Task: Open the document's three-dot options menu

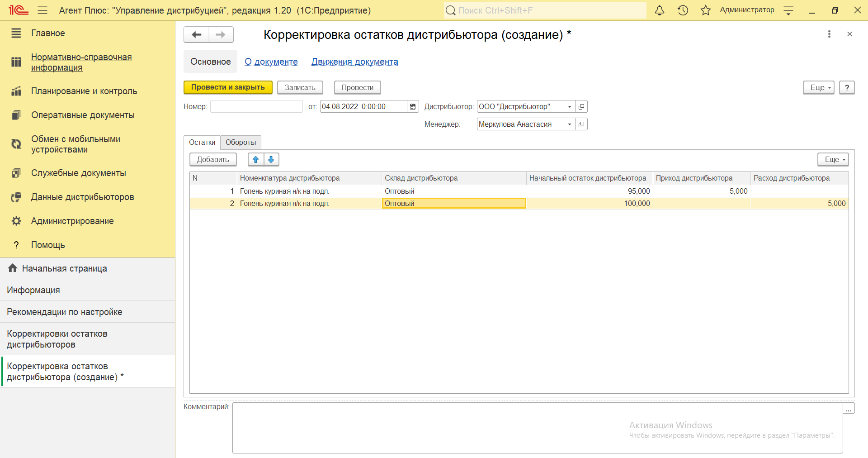Action: 829,34
